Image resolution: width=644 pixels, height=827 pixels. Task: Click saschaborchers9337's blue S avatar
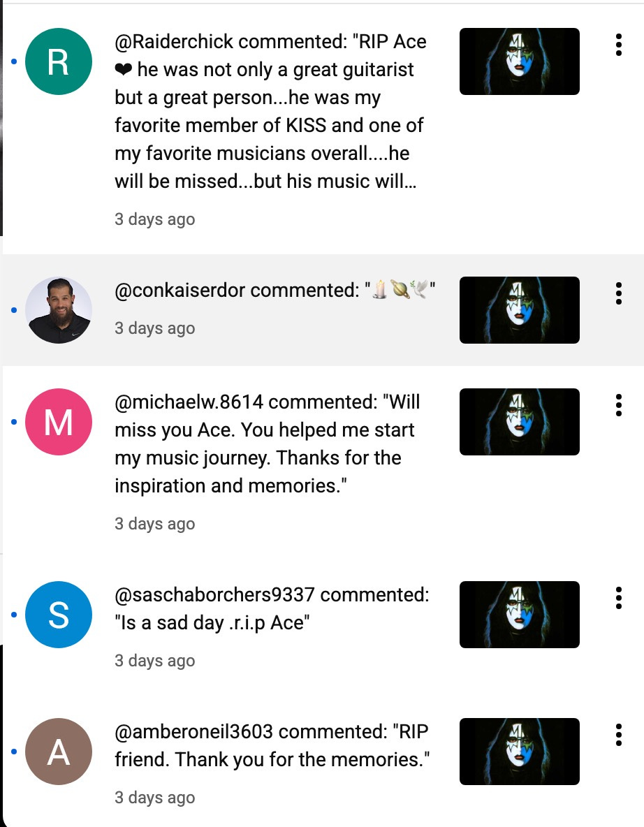(x=59, y=615)
